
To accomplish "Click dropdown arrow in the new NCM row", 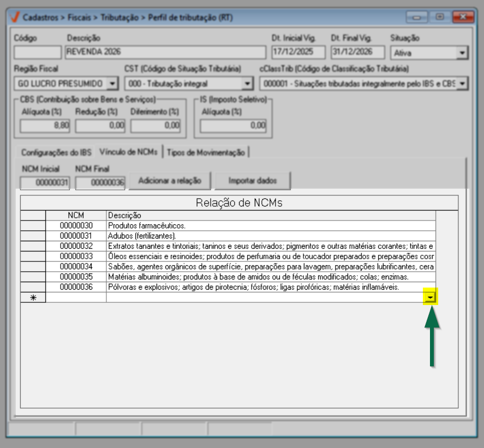I will click(431, 297).
